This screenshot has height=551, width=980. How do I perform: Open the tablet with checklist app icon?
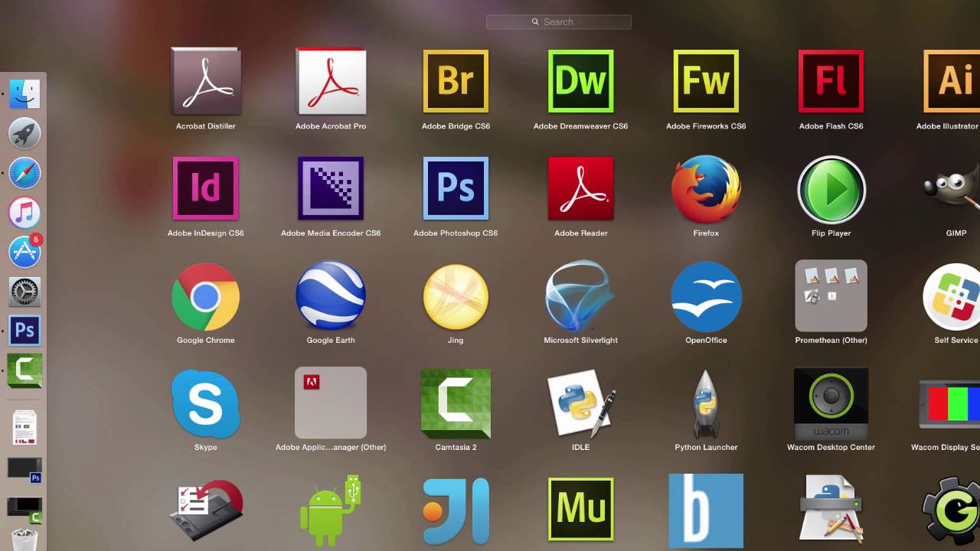point(205,511)
